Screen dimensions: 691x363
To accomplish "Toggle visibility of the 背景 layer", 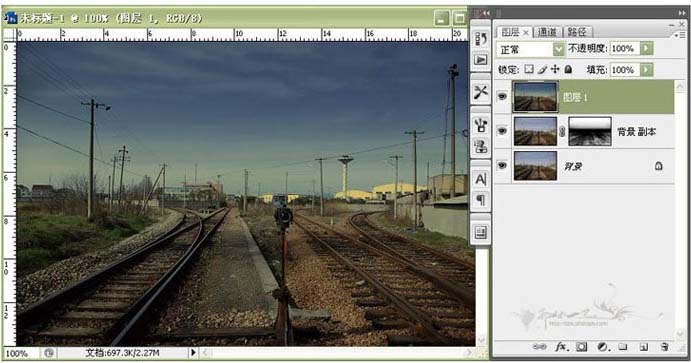I will pyautogui.click(x=502, y=165).
